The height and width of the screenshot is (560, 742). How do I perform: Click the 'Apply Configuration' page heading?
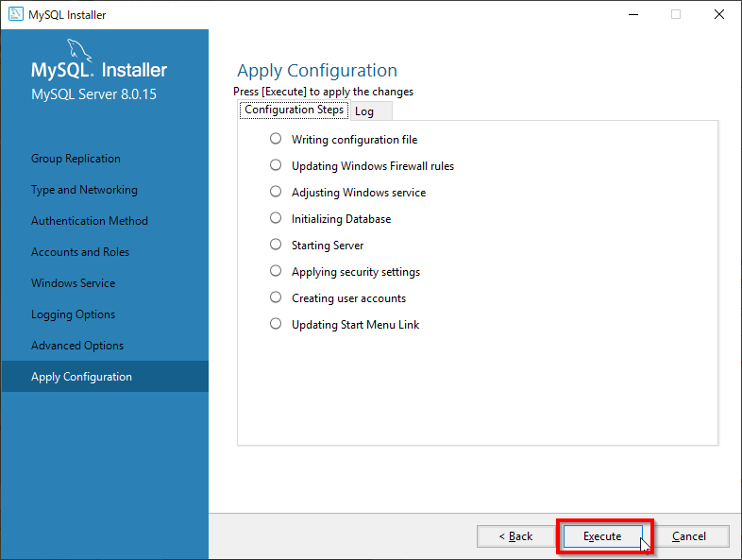coord(317,71)
